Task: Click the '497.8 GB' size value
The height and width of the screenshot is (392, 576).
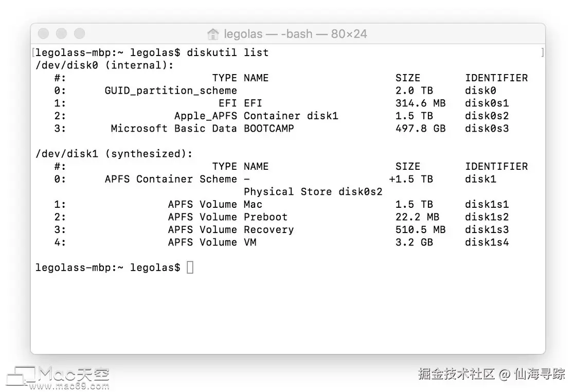Action: 420,129
